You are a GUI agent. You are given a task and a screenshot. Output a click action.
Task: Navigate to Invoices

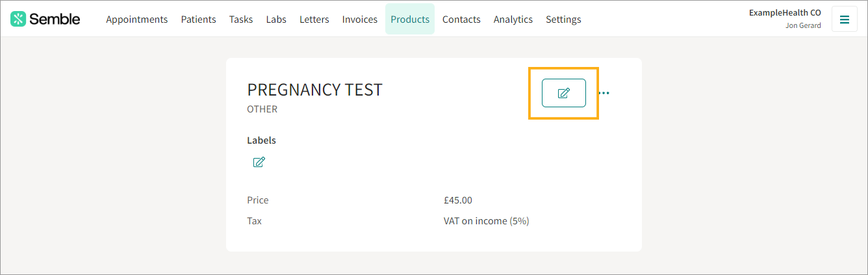360,20
